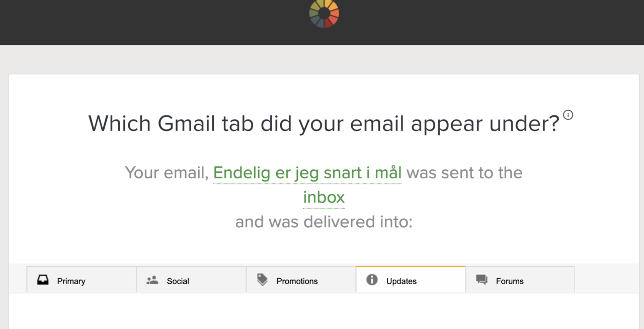
Task: Click the Updates tab info circle icon
Action: pyautogui.click(x=372, y=280)
